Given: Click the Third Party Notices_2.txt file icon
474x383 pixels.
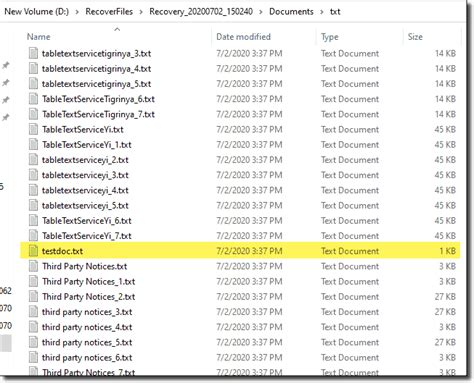Looking at the screenshot, I should pos(33,297).
